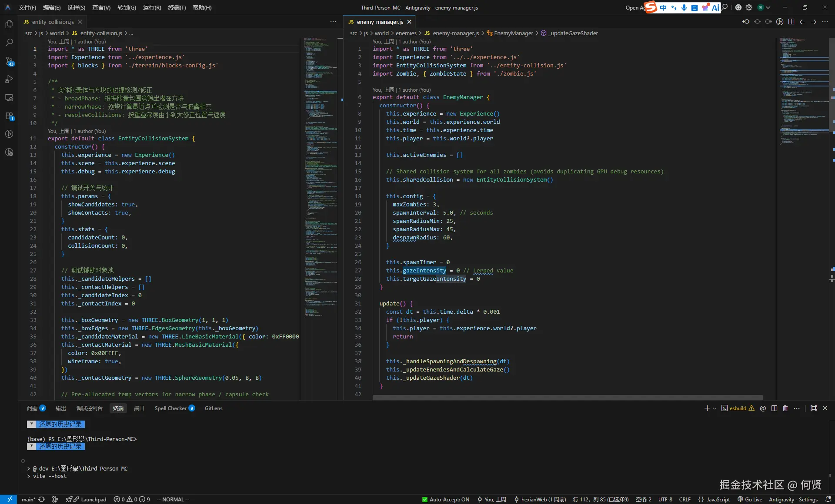
Task: Expand the new terminal launch profile dropdown
Action: pyautogui.click(x=715, y=408)
